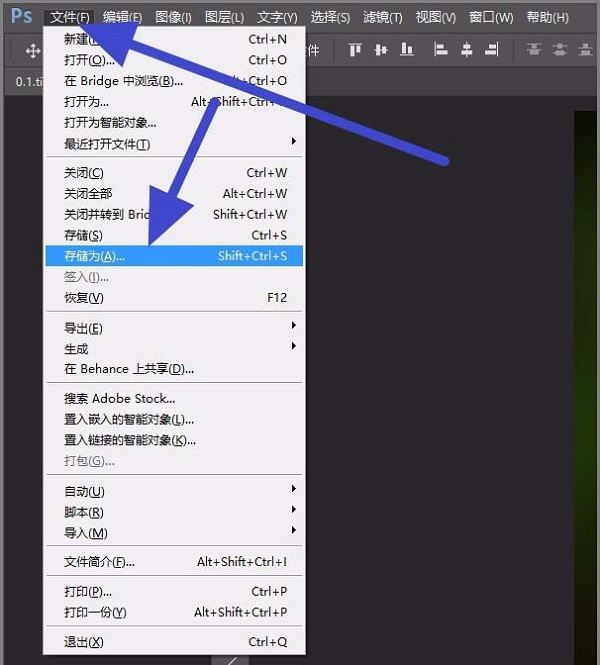Click Align left edges icon

pos(441,50)
